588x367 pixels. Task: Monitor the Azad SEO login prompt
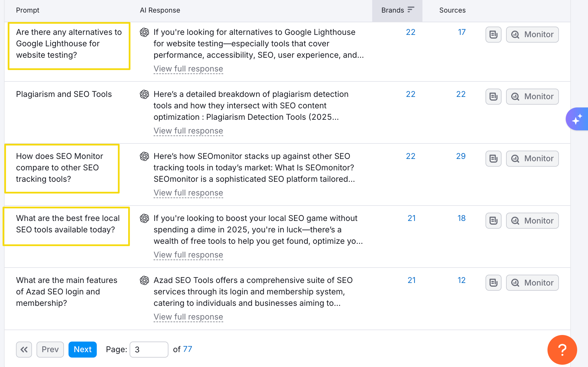[532, 283]
